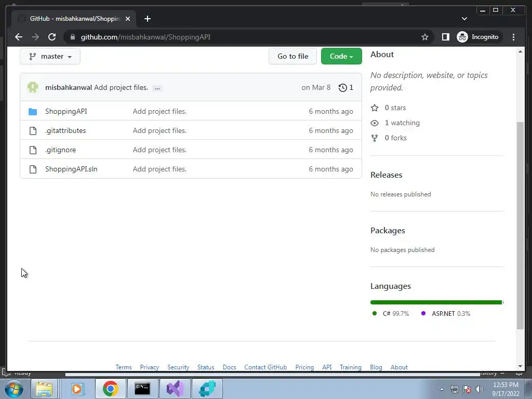
Task: Open the Privacy footer link
Action: pyautogui.click(x=150, y=367)
